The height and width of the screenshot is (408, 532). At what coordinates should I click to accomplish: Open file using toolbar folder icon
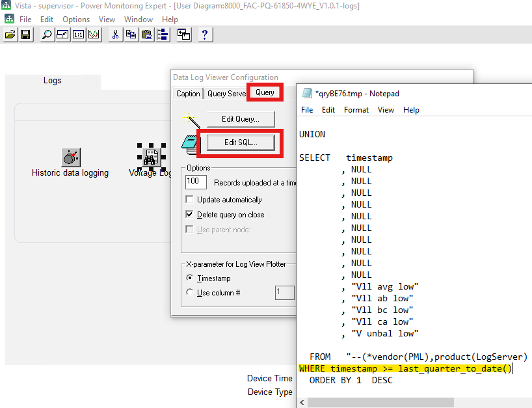(10, 34)
